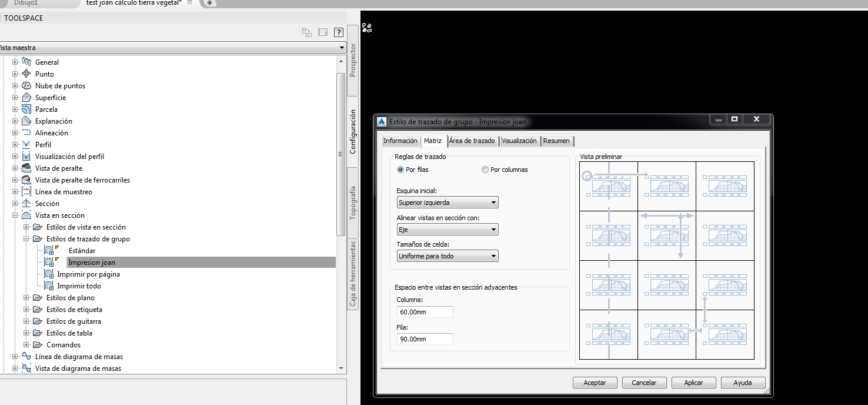The height and width of the screenshot is (405, 868).
Task: Switch to the Área de trazado tab
Action: point(472,141)
